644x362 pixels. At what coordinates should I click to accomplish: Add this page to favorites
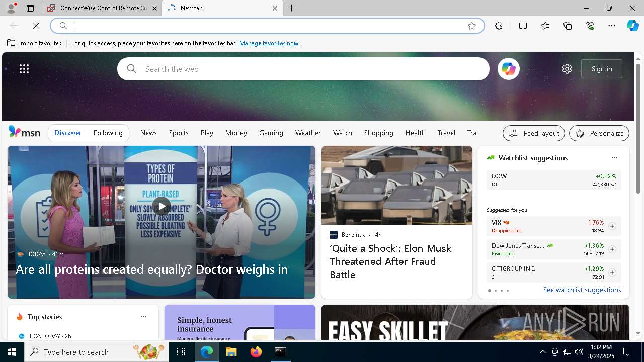coord(472,26)
